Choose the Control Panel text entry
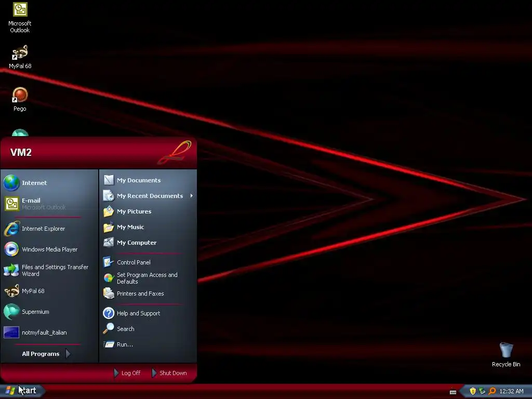Viewport: 532px width, 399px height. 134,262
